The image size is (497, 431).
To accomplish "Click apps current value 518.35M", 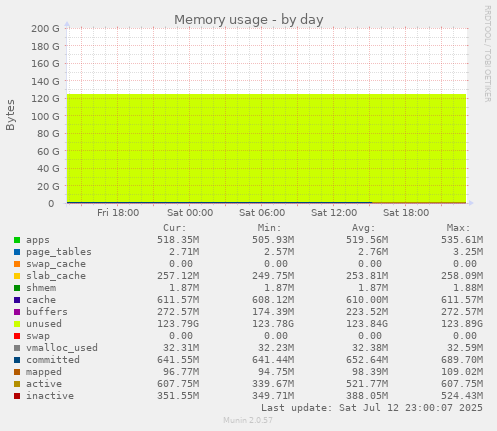I will [178, 240].
